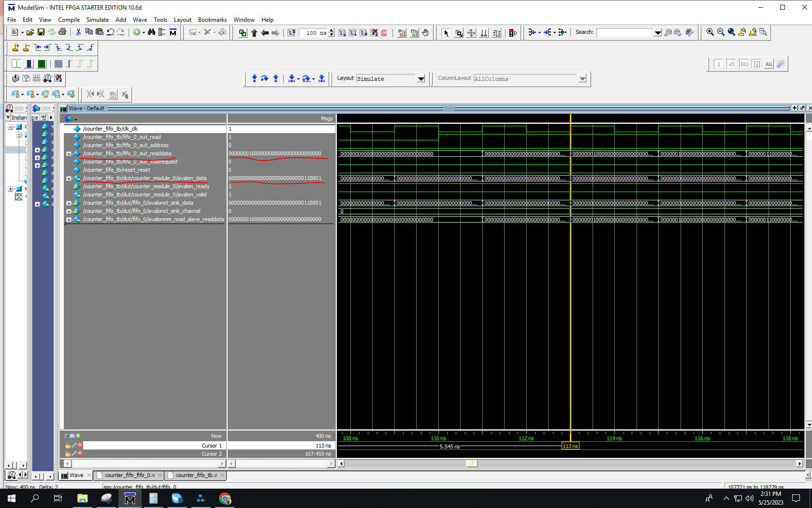Click the Zoom Out magnifier icon
This screenshot has width=812, height=508.
click(721, 32)
